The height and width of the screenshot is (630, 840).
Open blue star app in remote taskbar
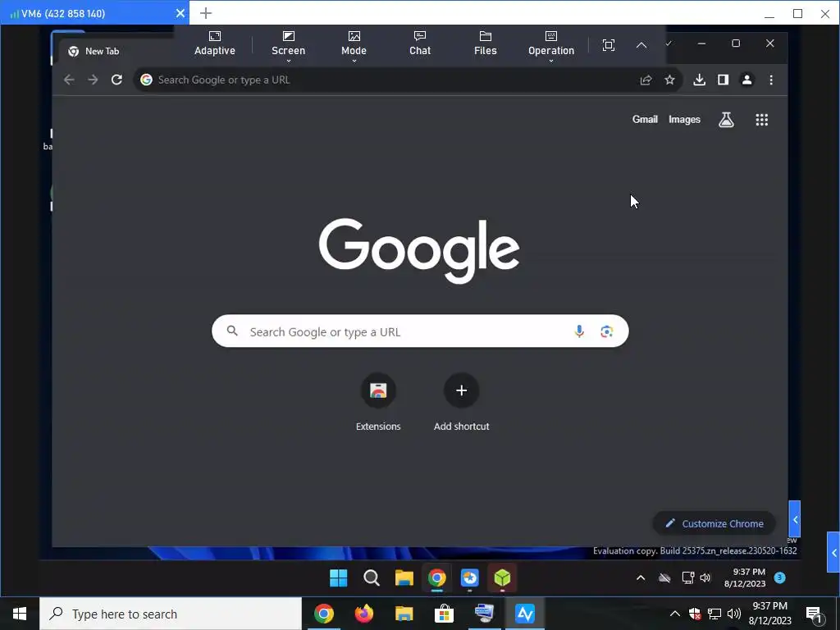pyautogui.click(x=470, y=578)
